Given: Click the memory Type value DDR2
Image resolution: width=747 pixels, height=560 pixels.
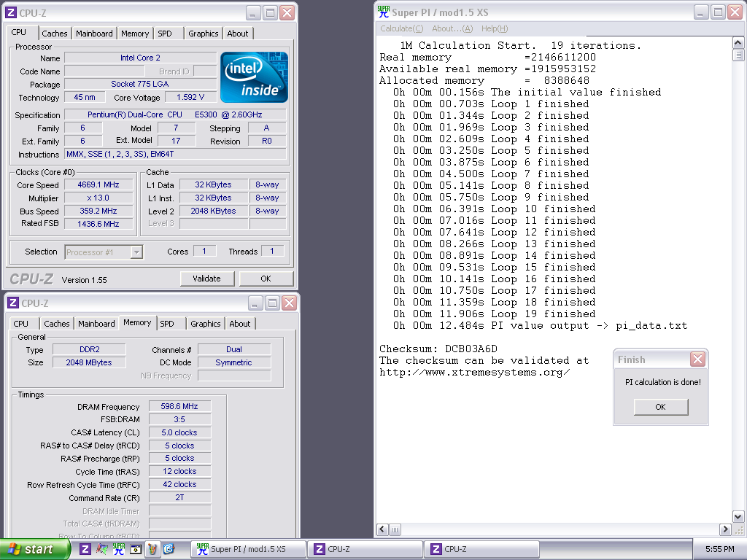Looking at the screenshot, I should pos(90,349).
